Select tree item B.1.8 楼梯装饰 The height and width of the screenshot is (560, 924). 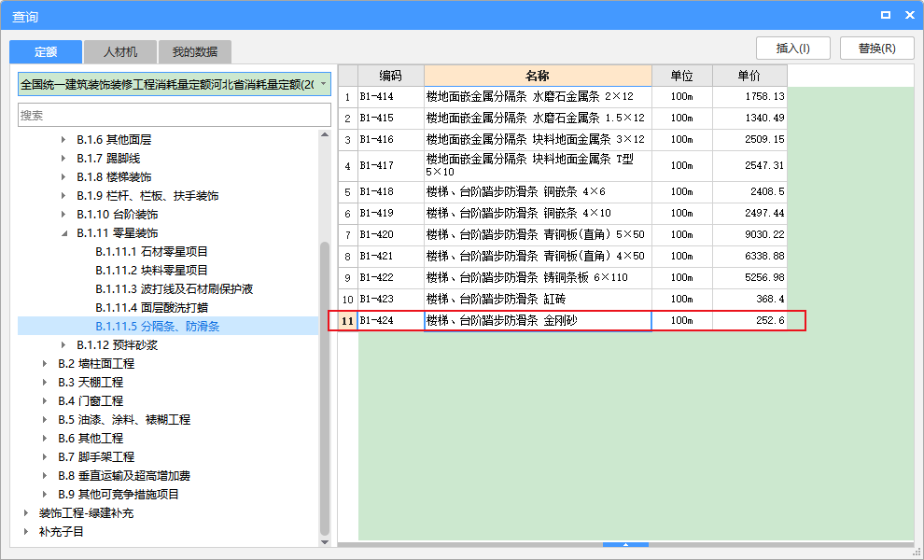click(x=114, y=176)
